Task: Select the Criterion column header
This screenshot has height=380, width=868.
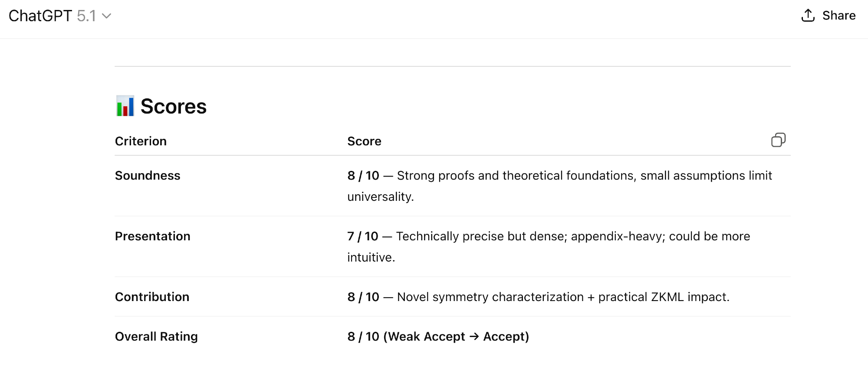Action: coord(141,141)
